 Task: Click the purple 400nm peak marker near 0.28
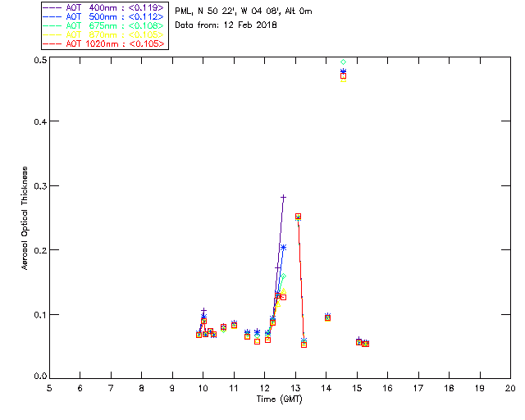(x=283, y=198)
